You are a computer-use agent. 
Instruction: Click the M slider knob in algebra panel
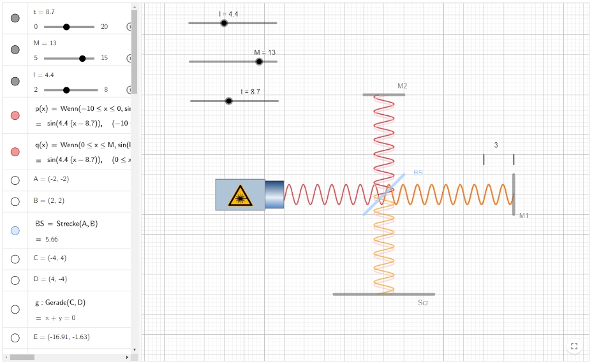(x=82, y=59)
